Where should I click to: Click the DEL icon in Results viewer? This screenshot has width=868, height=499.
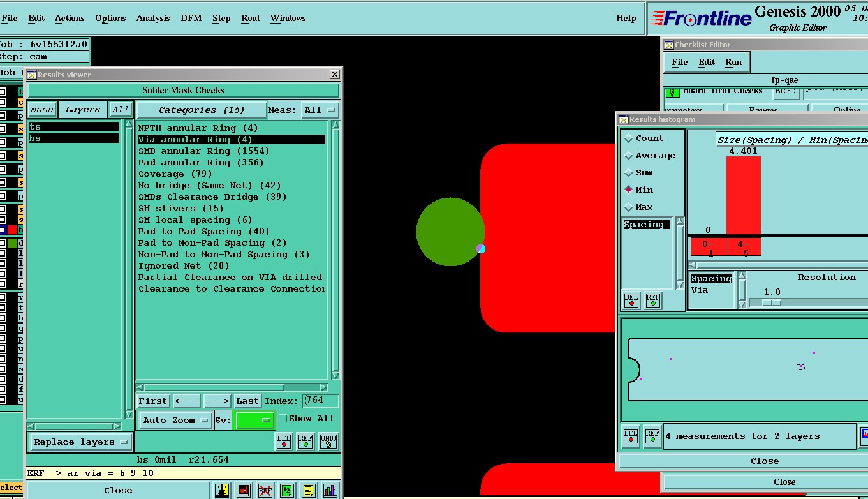[x=284, y=441]
